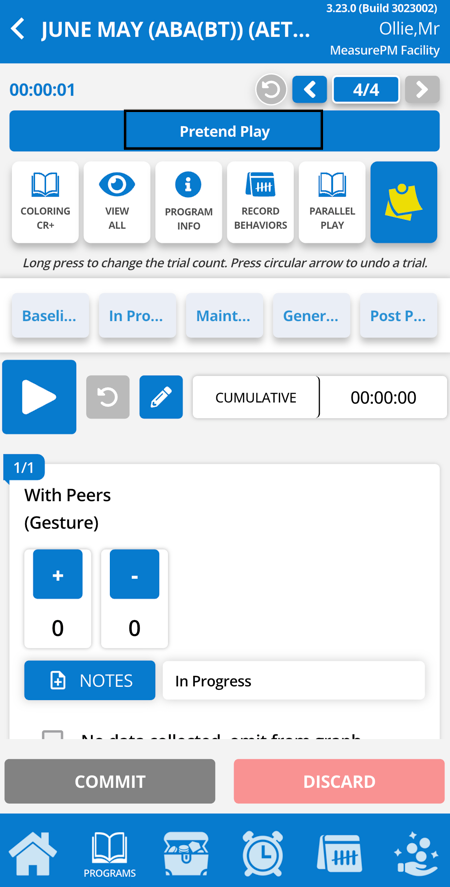The width and height of the screenshot is (450, 887).
Task: Open View All with the eye icon
Action: (x=117, y=203)
